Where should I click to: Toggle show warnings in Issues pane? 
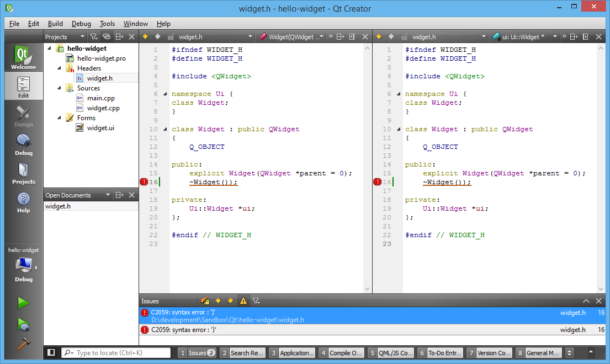click(243, 301)
